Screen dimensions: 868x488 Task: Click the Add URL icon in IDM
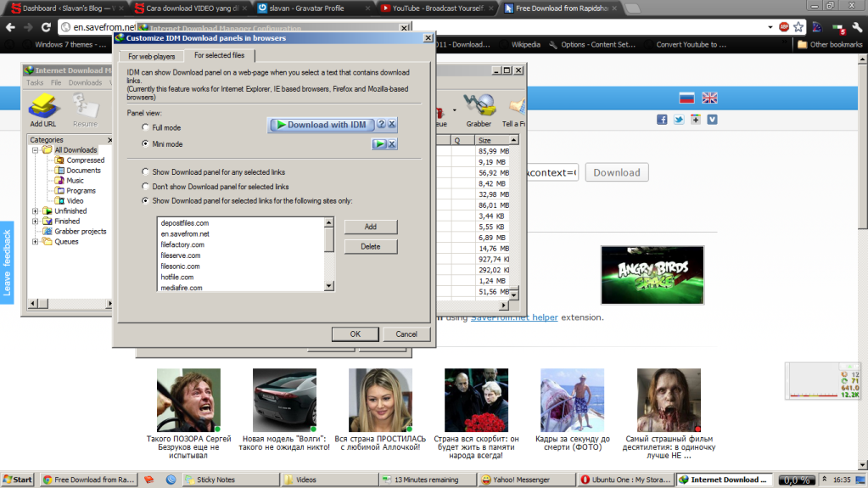pos(43,110)
